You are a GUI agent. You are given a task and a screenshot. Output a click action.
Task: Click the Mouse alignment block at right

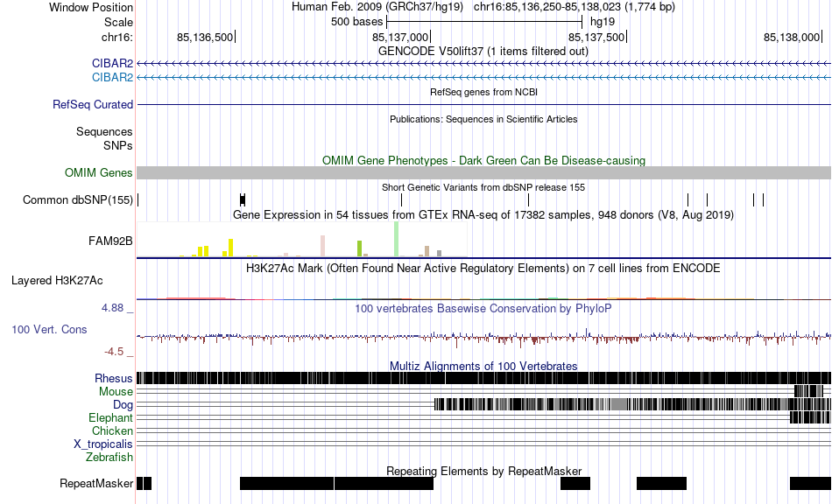(x=808, y=392)
